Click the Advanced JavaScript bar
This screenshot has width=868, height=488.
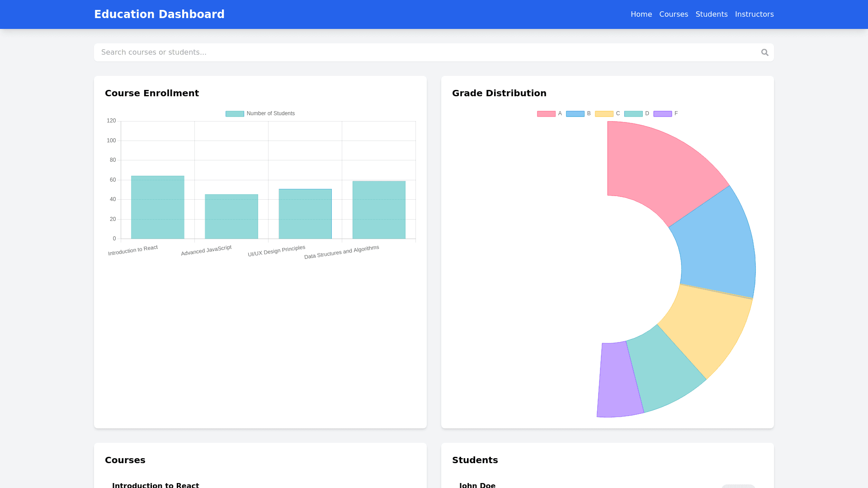click(x=231, y=217)
